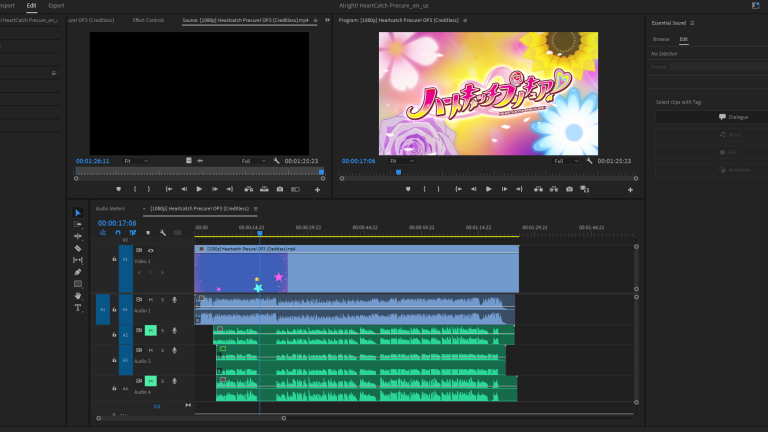This screenshot has height=432, width=768.
Task: Hide Video 1 track output with eye icon
Action: pos(151,250)
